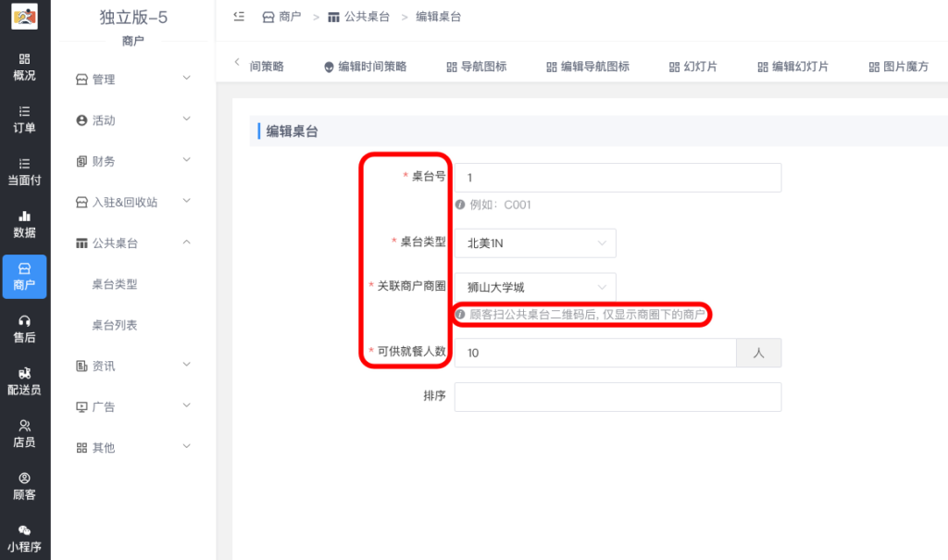The image size is (948, 560).
Task: Open the 桌台类型 dropdown showing 北美1N
Action: click(535, 243)
